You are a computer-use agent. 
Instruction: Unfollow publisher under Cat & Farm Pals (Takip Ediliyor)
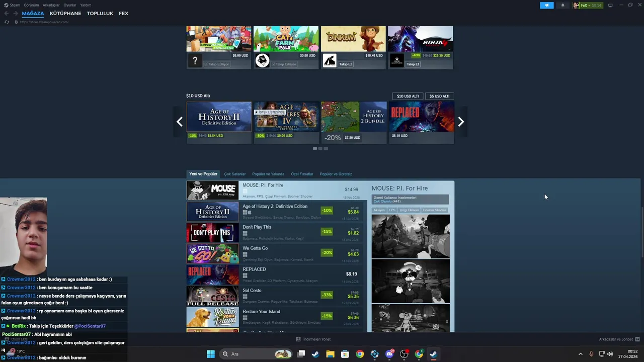pyautogui.click(x=284, y=64)
